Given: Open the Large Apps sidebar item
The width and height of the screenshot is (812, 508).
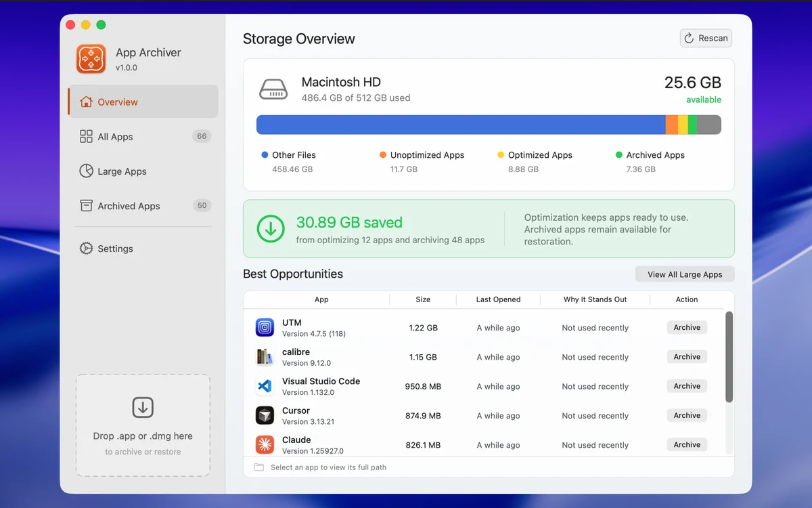Looking at the screenshot, I should [x=143, y=171].
